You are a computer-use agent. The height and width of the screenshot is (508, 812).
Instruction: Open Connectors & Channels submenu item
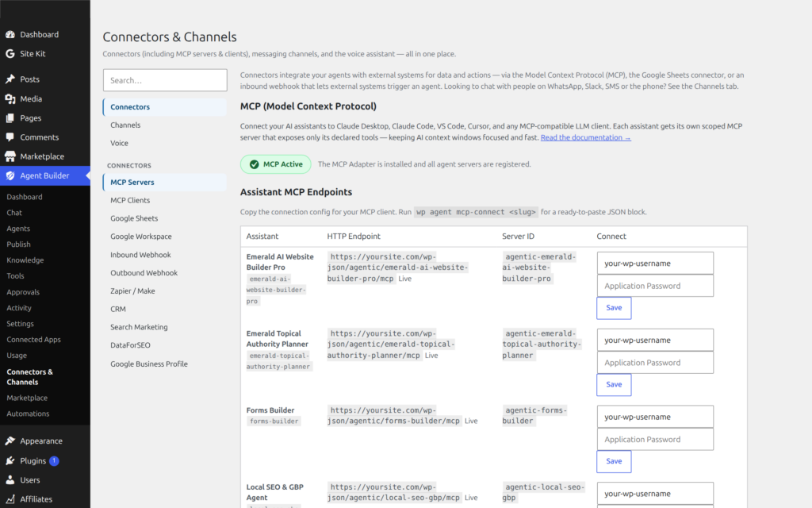point(29,377)
